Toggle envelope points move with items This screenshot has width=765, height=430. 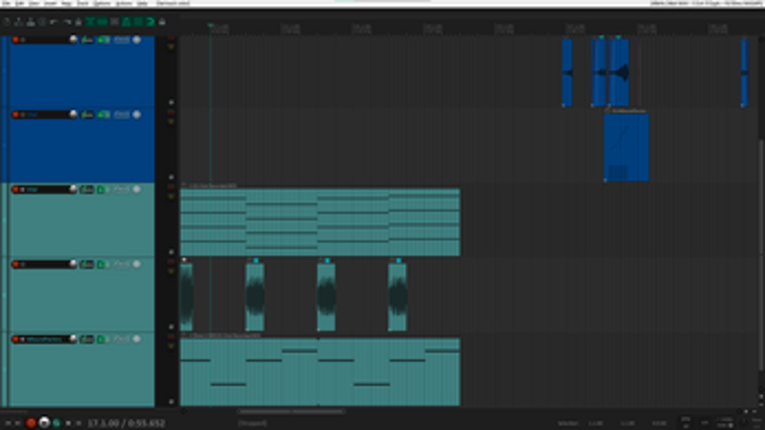pyautogui.click(x=126, y=22)
